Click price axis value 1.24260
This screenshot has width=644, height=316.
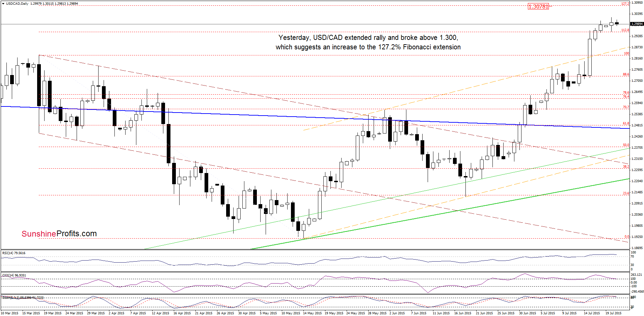pos(637,136)
